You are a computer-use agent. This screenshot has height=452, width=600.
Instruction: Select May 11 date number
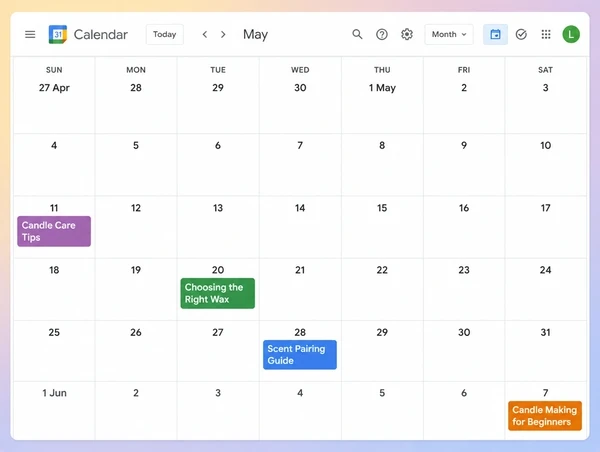click(x=54, y=208)
